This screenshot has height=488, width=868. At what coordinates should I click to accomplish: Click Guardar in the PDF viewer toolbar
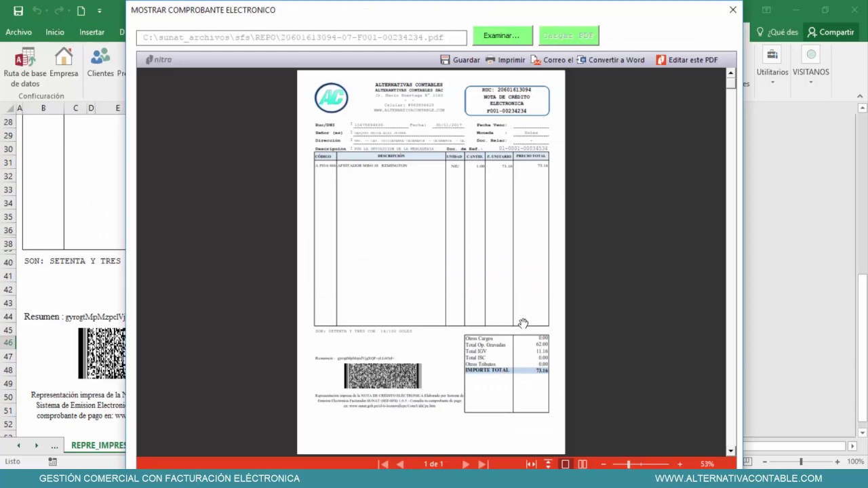click(x=460, y=60)
